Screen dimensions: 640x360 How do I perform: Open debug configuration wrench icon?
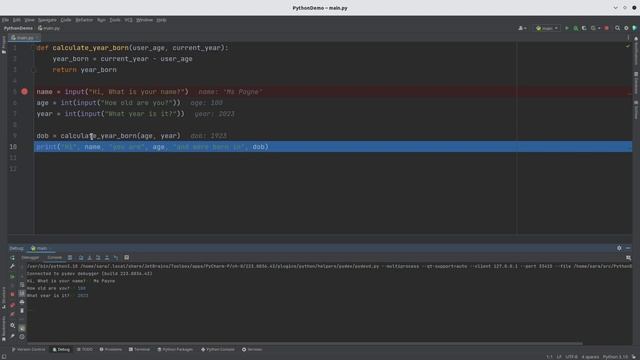(x=13, y=266)
